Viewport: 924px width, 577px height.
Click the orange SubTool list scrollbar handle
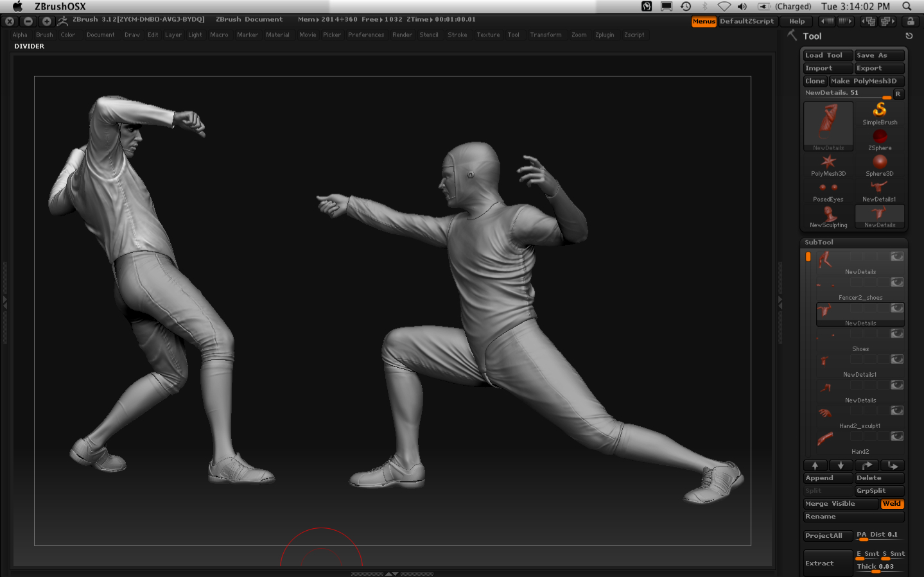808,257
